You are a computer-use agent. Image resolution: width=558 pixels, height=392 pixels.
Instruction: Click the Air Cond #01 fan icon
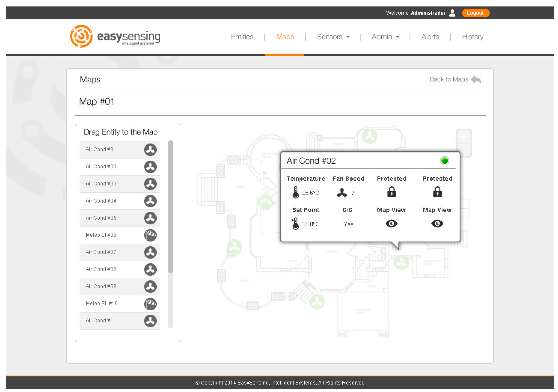[150, 149]
